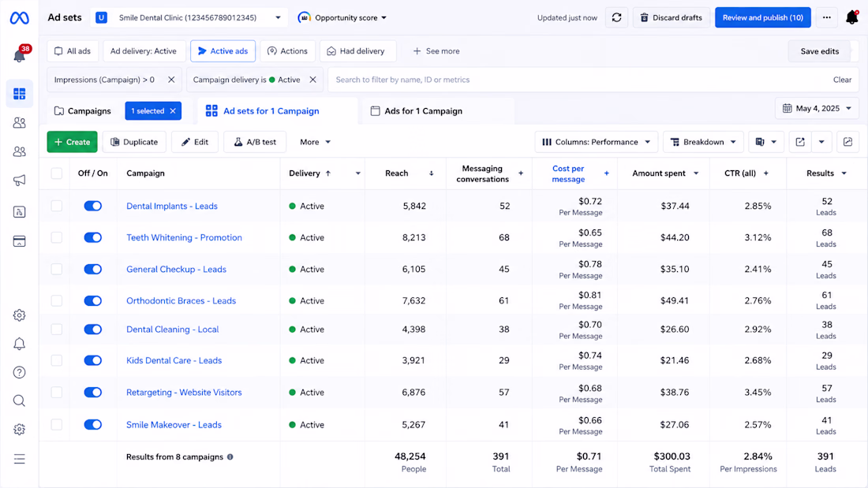Open the May 4, 2025 date picker
This screenshot has width=868, height=488.
pos(817,109)
